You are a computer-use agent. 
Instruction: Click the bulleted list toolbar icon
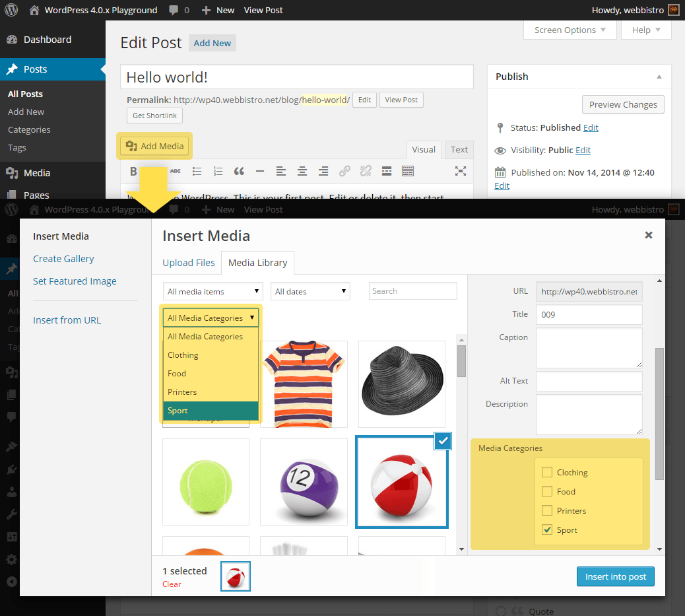pyautogui.click(x=197, y=172)
